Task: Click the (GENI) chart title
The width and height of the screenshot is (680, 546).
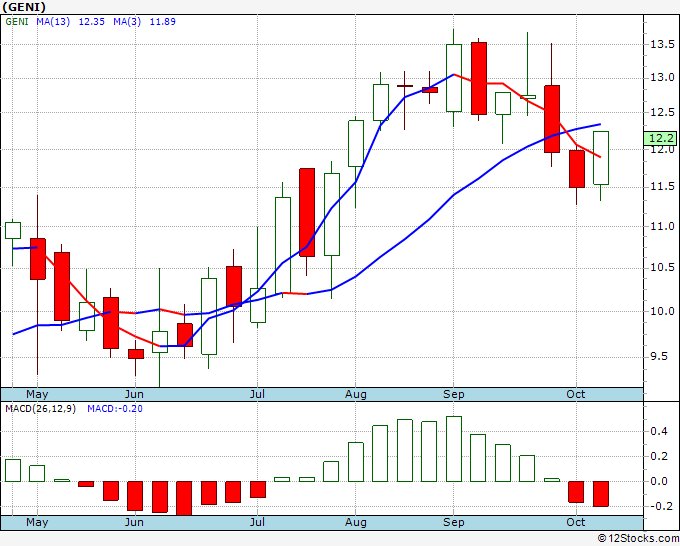Action: (24, 7)
